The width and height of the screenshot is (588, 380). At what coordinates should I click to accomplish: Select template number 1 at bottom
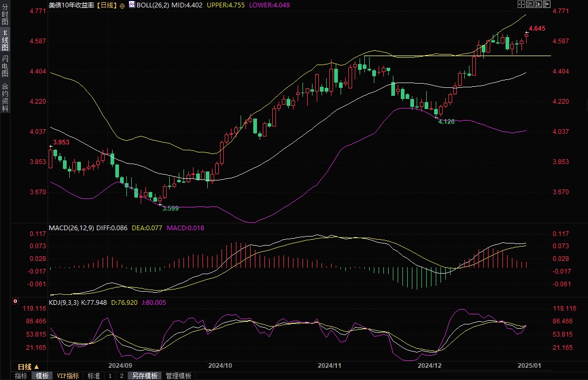pyautogui.click(x=110, y=376)
